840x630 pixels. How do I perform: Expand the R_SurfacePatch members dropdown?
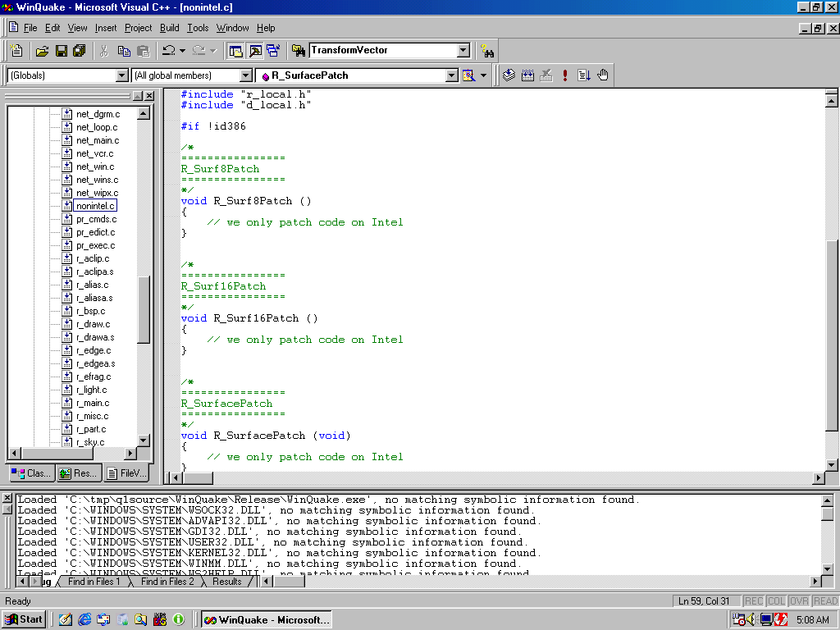tap(452, 75)
